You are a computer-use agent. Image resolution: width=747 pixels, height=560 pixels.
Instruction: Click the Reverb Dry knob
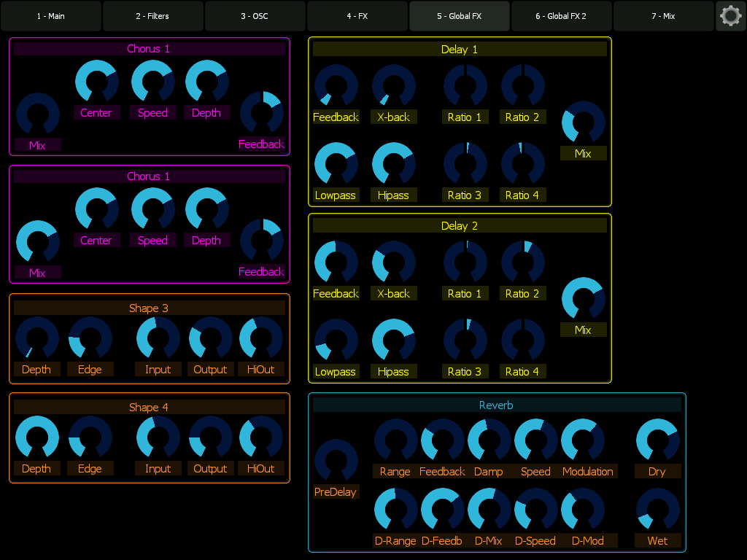658,440
